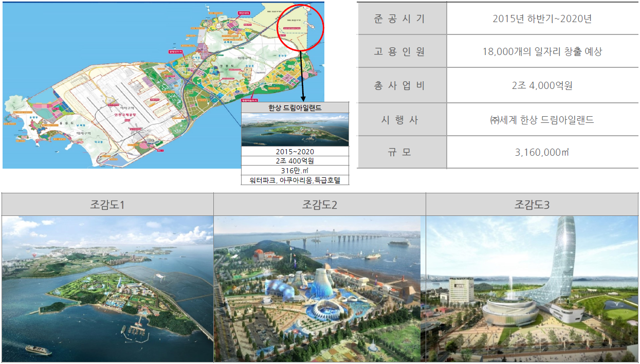This screenshot has height=364, width=640.
Task: Click the '조감도3' column header
Action: coord(532,205)
